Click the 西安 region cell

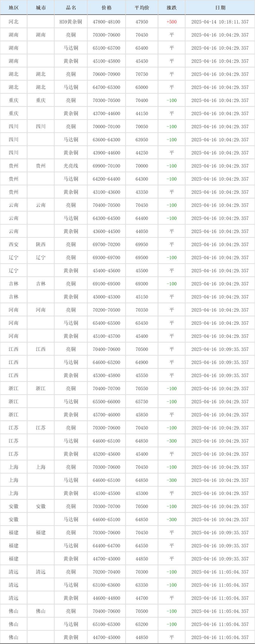click(13, 245)
